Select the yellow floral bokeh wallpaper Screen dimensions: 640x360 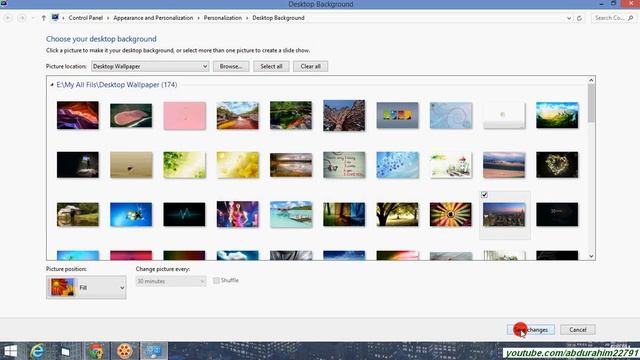pos(238,165)
